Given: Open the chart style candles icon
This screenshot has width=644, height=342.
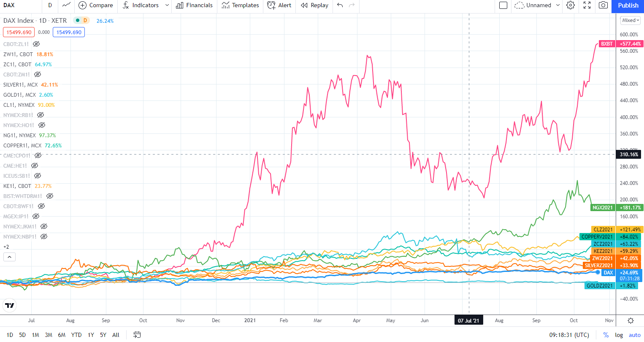Looking at the screenshot, I should pos(66,5).
